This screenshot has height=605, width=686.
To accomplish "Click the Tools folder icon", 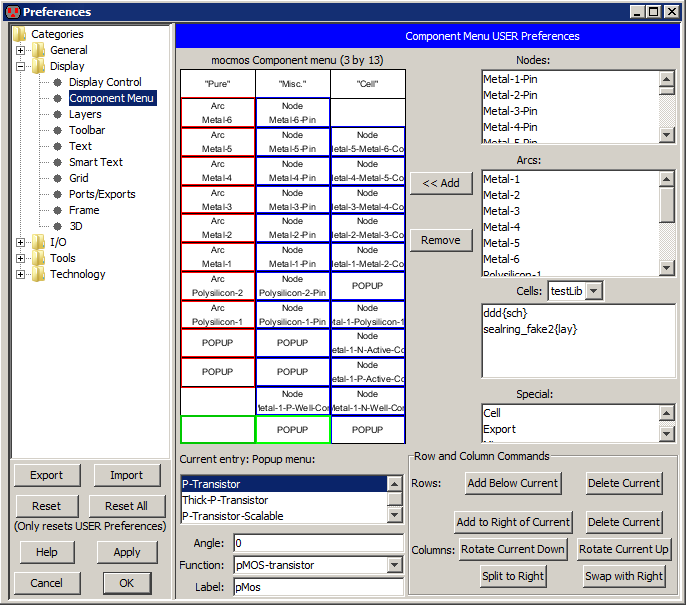I will tap(38, 258).
